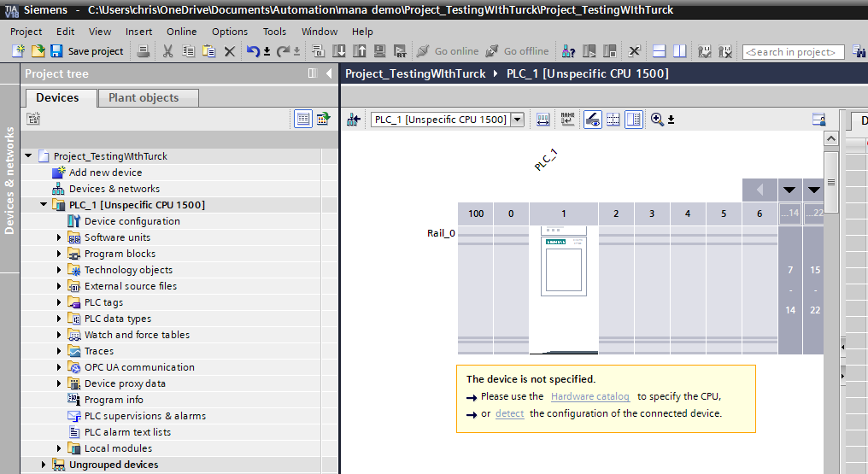The image size is (868, 474).
Task: Expand the Software units node
Action: (59, 237)
